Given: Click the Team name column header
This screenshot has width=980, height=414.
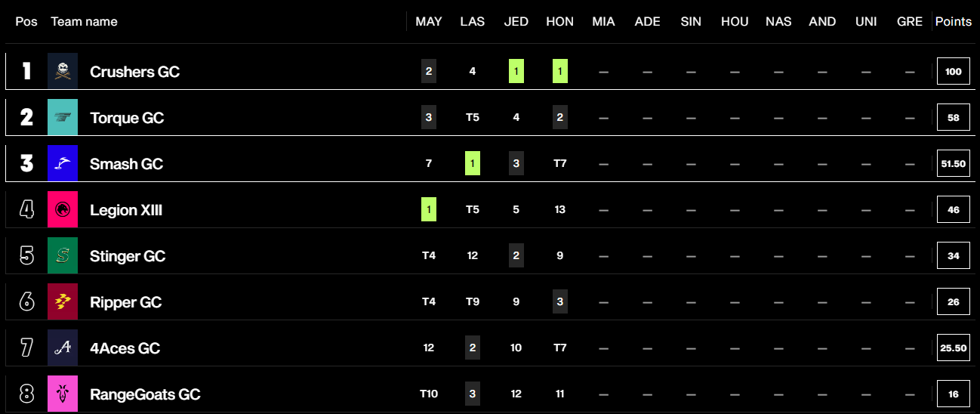Looking at the screenshot, I should click(84, 22).
